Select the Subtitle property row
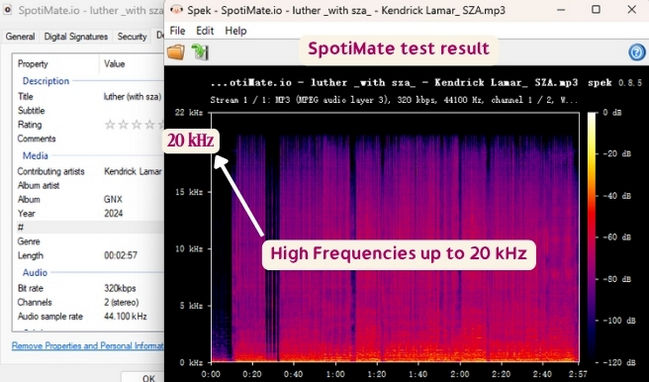The image size is (649, 382). (x=89, y=111)
